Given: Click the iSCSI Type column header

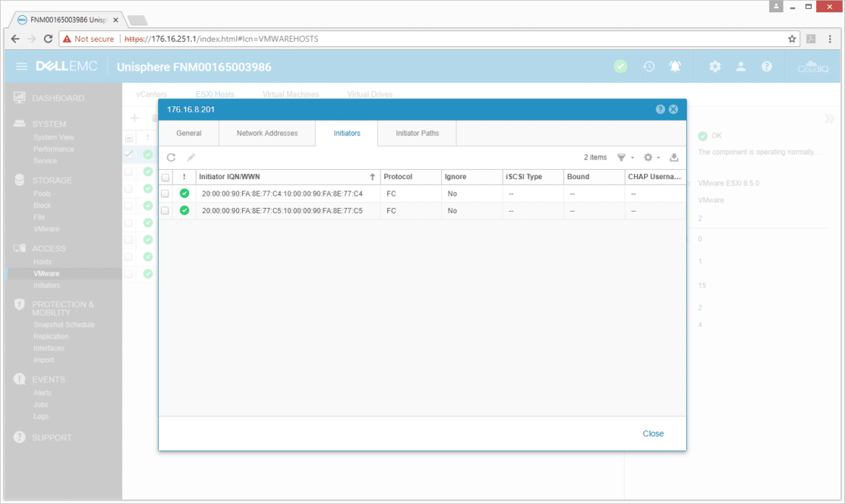Looking at the screenshot, I should click(533, 177).
